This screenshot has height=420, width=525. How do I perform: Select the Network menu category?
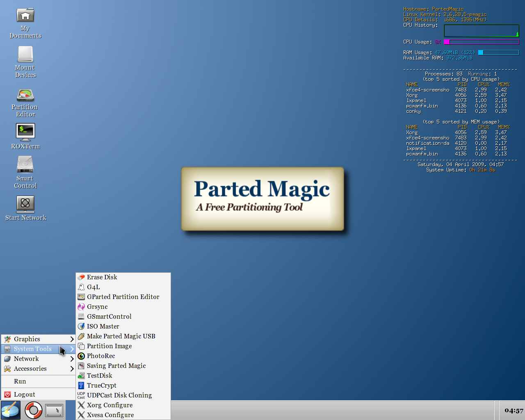coord(39,359)
